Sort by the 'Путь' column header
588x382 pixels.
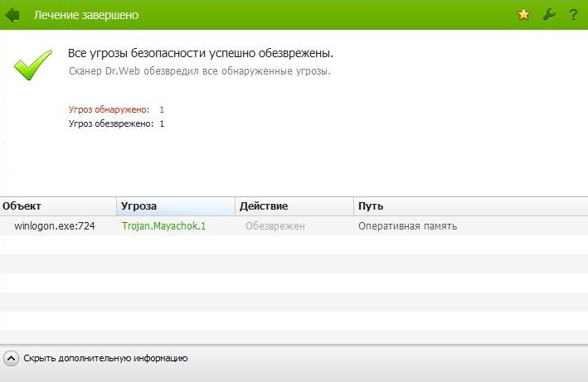click(x=370, y=206)
